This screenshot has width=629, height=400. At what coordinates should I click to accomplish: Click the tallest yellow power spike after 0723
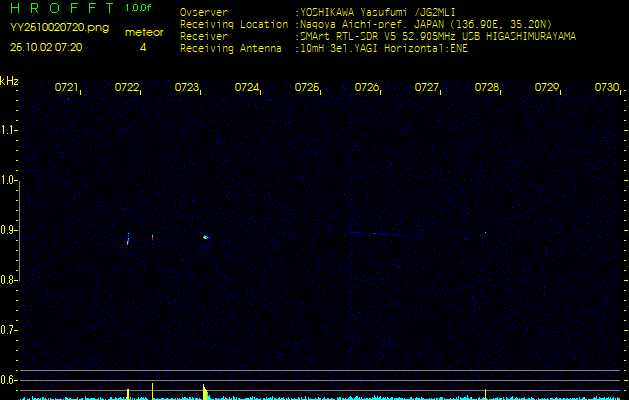tap(204, 391)
